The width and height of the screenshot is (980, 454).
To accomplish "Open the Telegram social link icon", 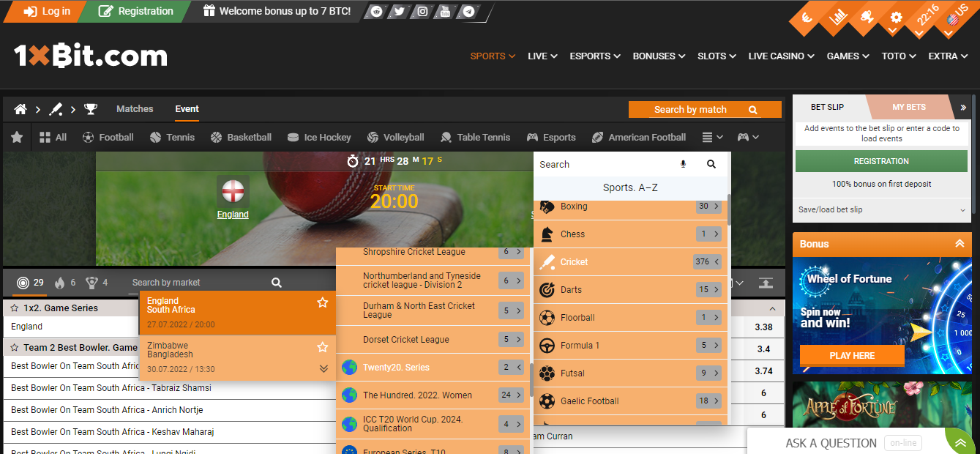I will click(468, 12).
